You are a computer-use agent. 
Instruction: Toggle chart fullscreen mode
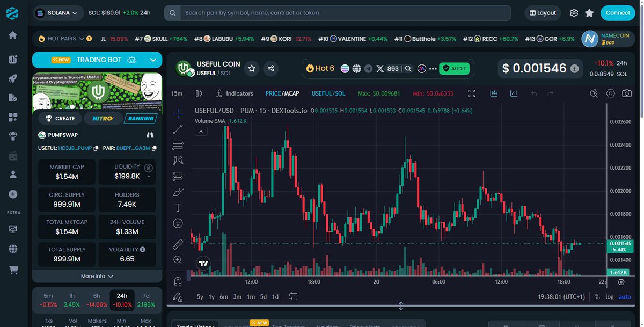tap(472, 93)
